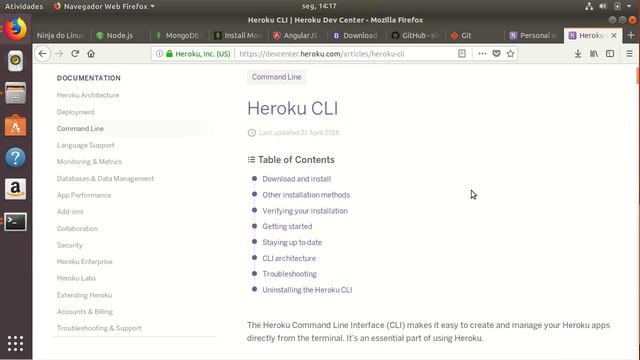Select Command Line in documentation sidebar

click(80, 128)
